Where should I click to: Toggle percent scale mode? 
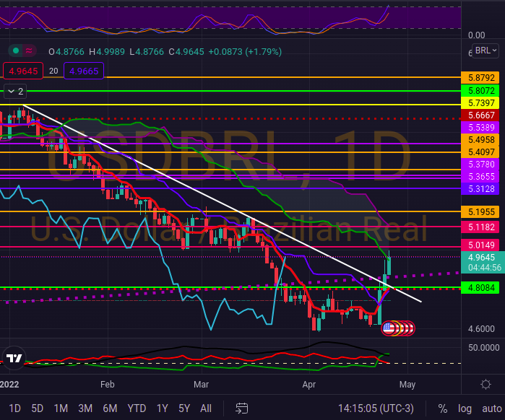pos(442,408)
